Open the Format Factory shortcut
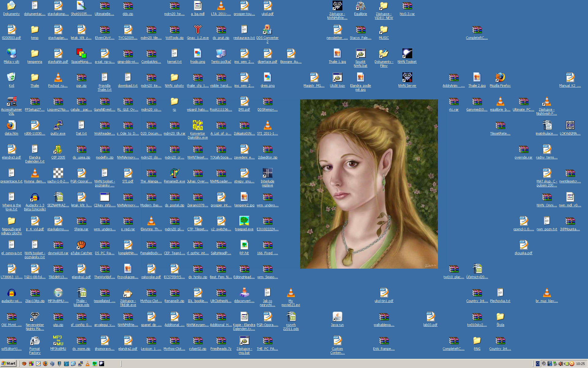Screen dimensions: 588x368 point(35,341)
